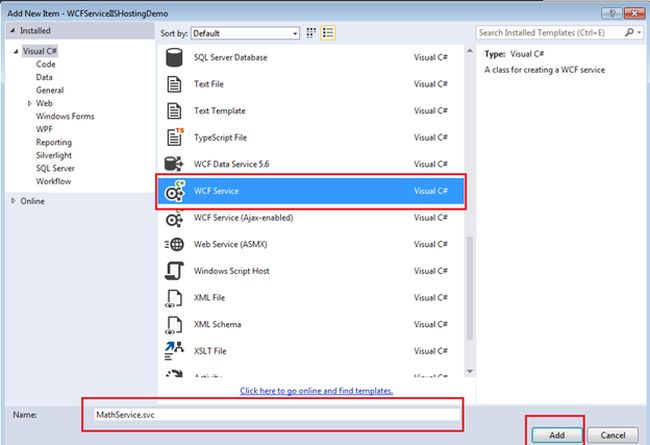Click the Help question mark button
This screenshot has width=650, height=445.
[612, 13]
